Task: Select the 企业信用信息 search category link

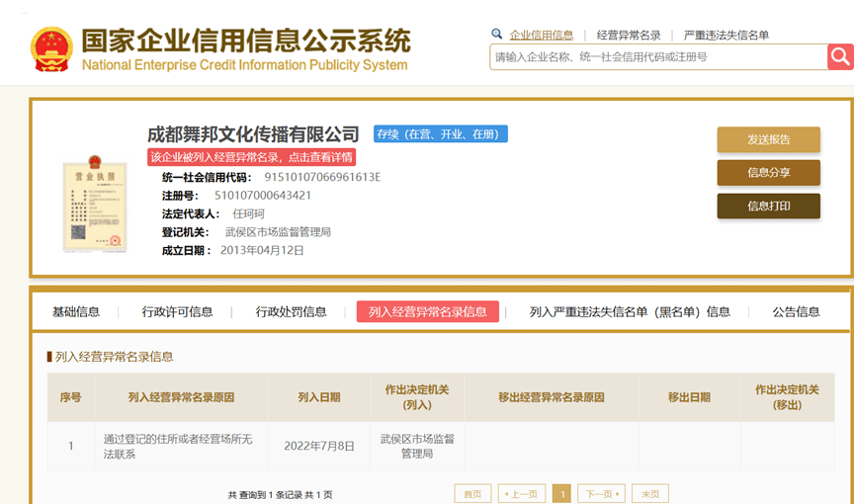Action: [542, 36]
